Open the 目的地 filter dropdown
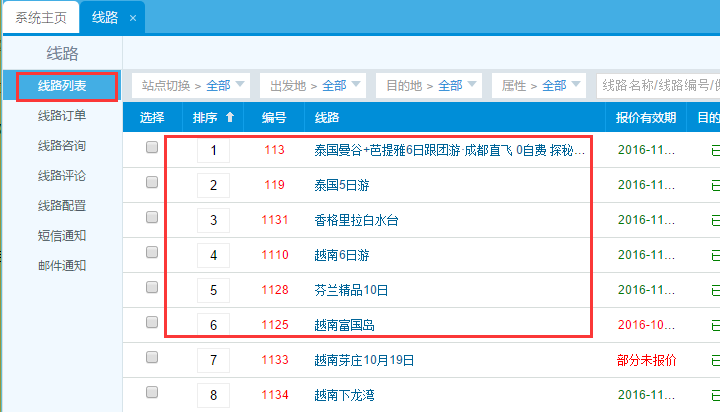The width and height of the screenshot is (720, 412). coord(428,85)
